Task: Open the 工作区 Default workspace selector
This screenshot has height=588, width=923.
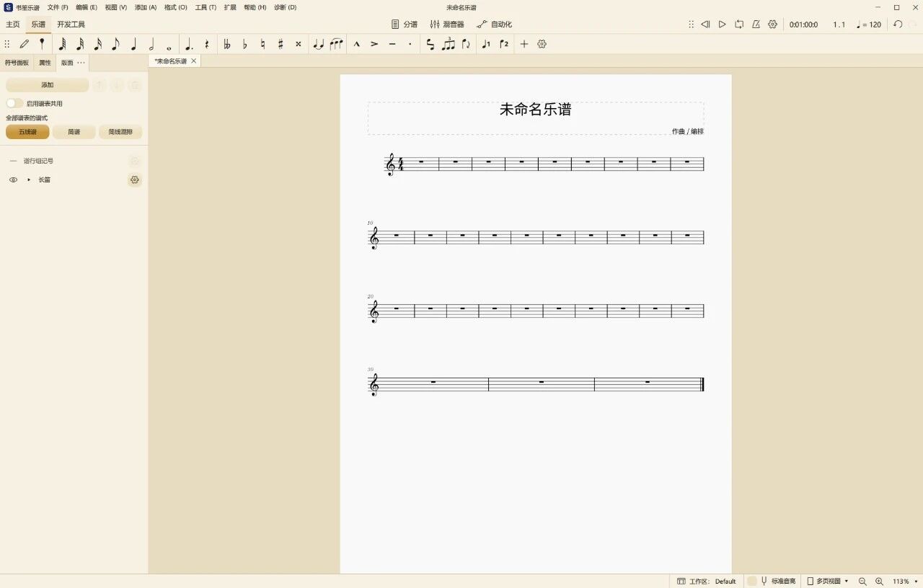Action: (707, 581)
